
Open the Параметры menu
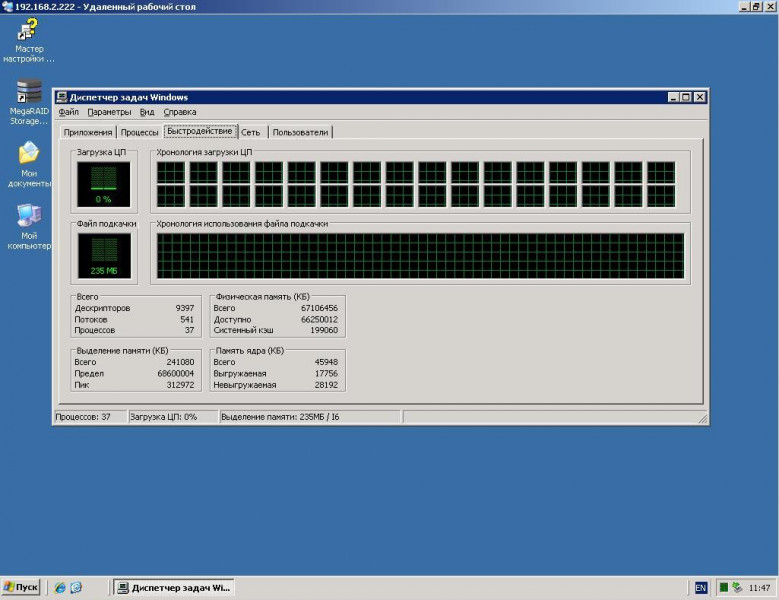(x=109, y=112)
